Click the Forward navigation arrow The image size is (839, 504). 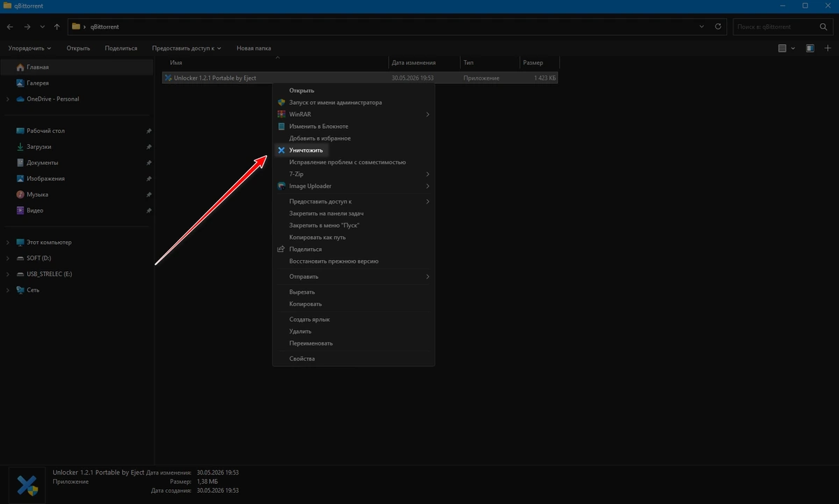point(27,27)
